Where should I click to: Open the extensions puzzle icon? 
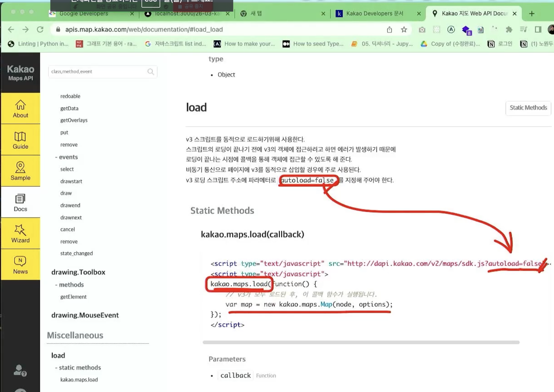(x=509, y=30)
